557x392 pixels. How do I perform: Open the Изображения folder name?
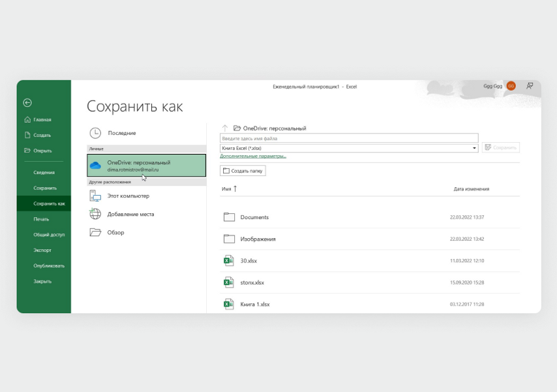(x=258, y=239)
